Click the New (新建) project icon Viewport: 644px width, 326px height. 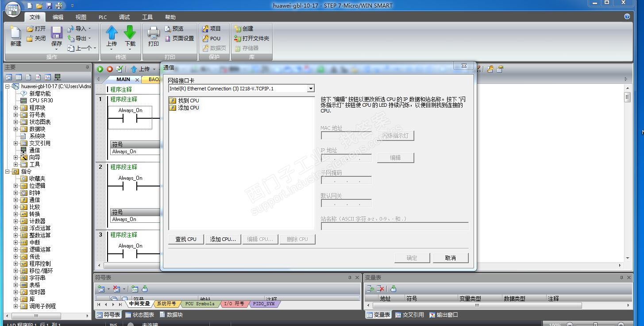click(15, 32)
